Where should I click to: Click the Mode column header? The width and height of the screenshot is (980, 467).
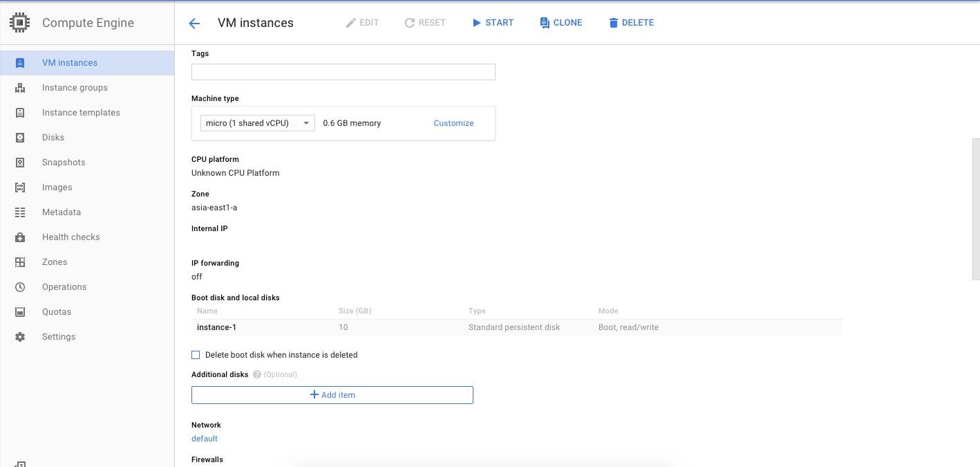pyautogui.click(x=608, y=311)
